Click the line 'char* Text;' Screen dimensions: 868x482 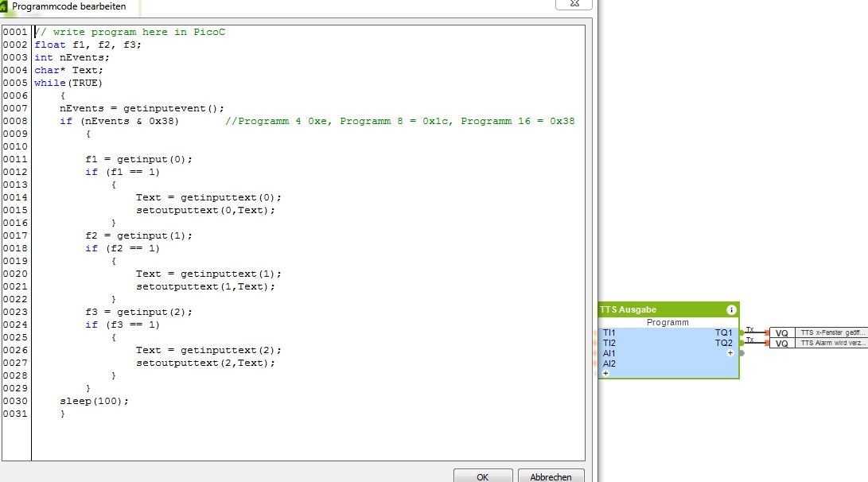pyautogui.click(x=68, y=70)
